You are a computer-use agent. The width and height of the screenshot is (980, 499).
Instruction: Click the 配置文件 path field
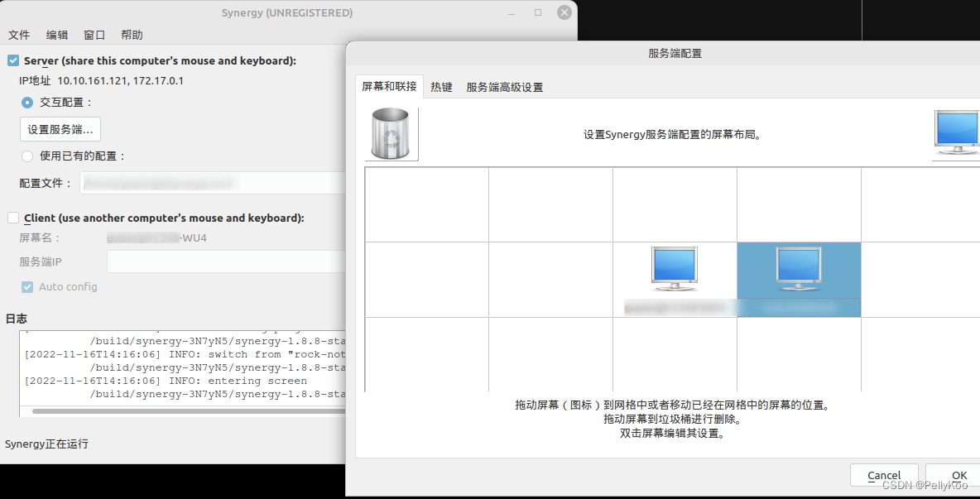coord(214,183)
